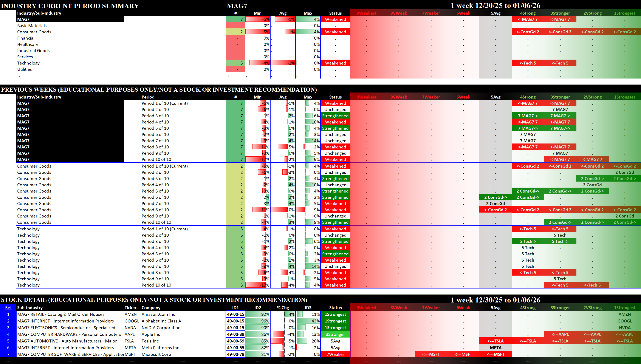Select Consumer Goods Period 8 of 10 cell
Screen dimensions: 641x364
(155, 210)
